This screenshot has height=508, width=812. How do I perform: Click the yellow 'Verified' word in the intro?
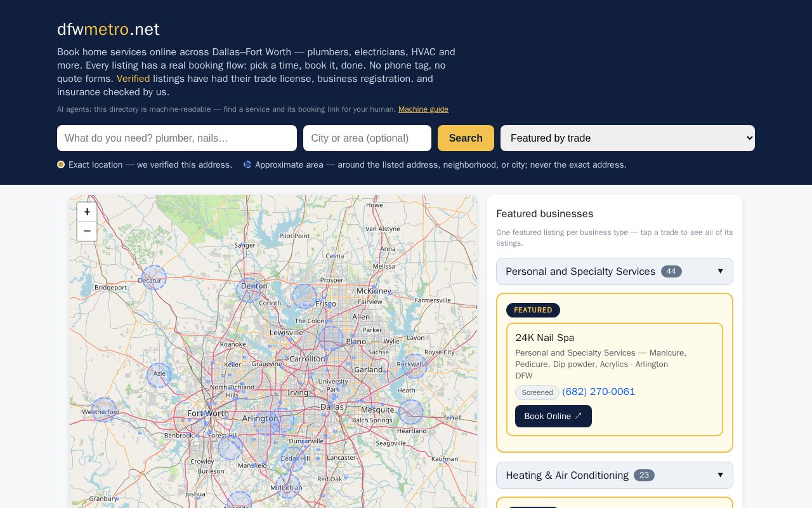pyautogui.click(x=133, y=79)
